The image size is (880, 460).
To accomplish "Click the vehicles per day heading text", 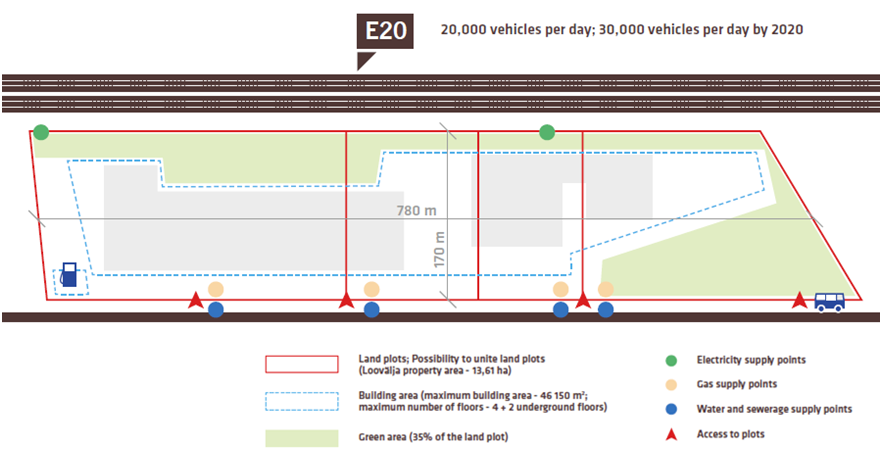I will 622,30.
